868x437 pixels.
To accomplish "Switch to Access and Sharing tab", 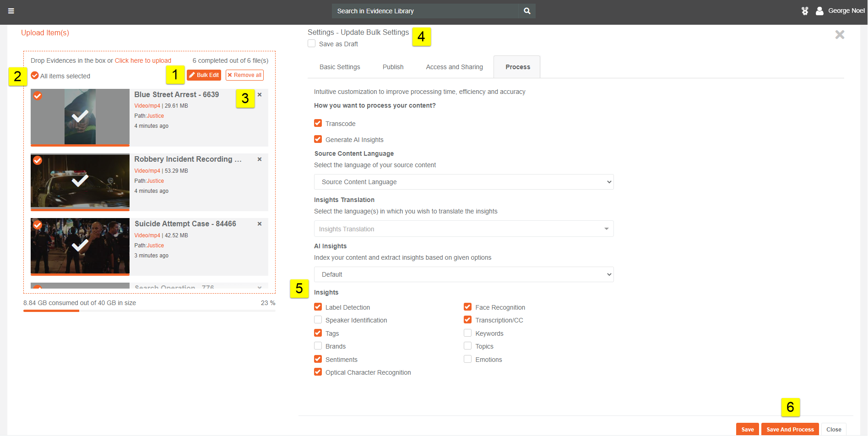I will pyautogui.click(x=454, y=67).
